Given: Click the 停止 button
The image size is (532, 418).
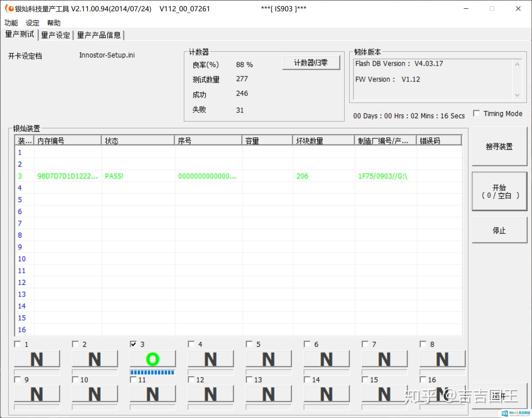Looking at the screenshot, I should click(499, 230).
